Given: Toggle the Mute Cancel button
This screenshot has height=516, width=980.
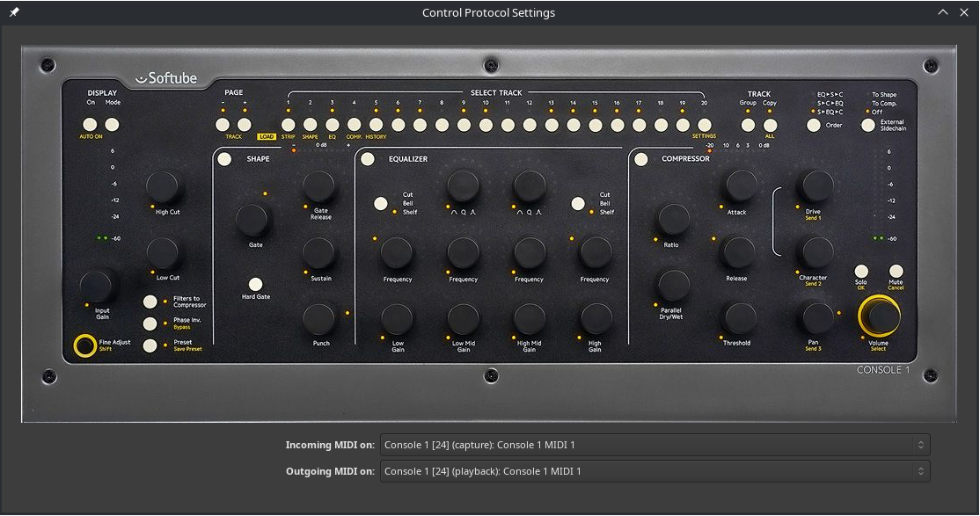Looking at the screenshot, I should click(x=896, y=271).
